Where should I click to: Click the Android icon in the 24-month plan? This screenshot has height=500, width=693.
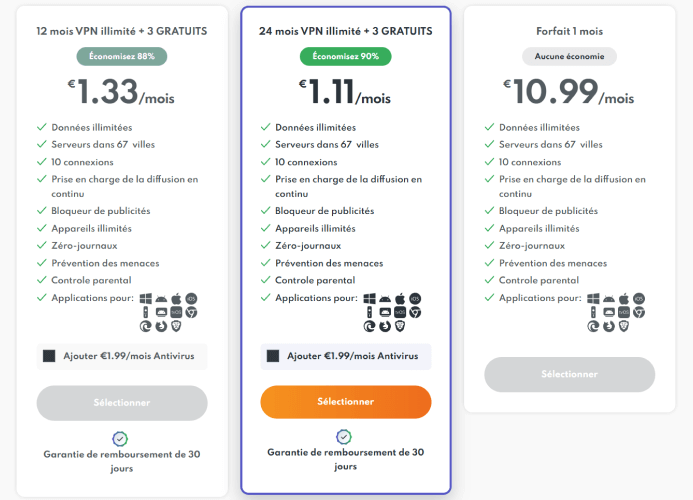(385, 299)
